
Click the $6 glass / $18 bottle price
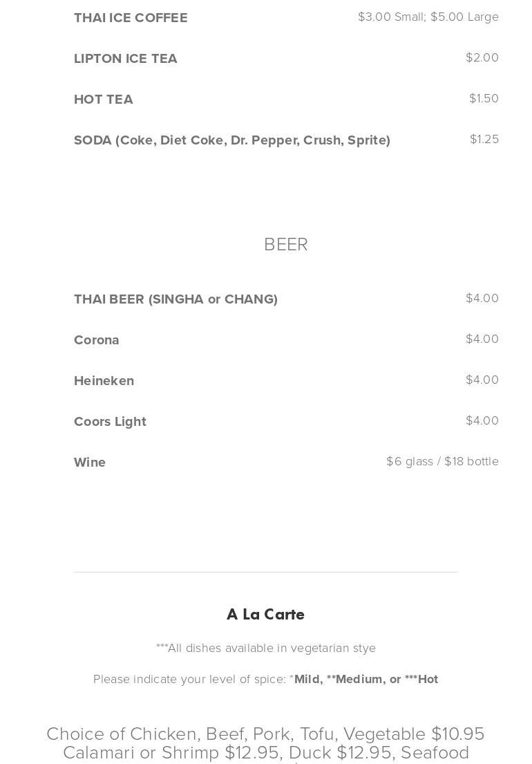442,461
